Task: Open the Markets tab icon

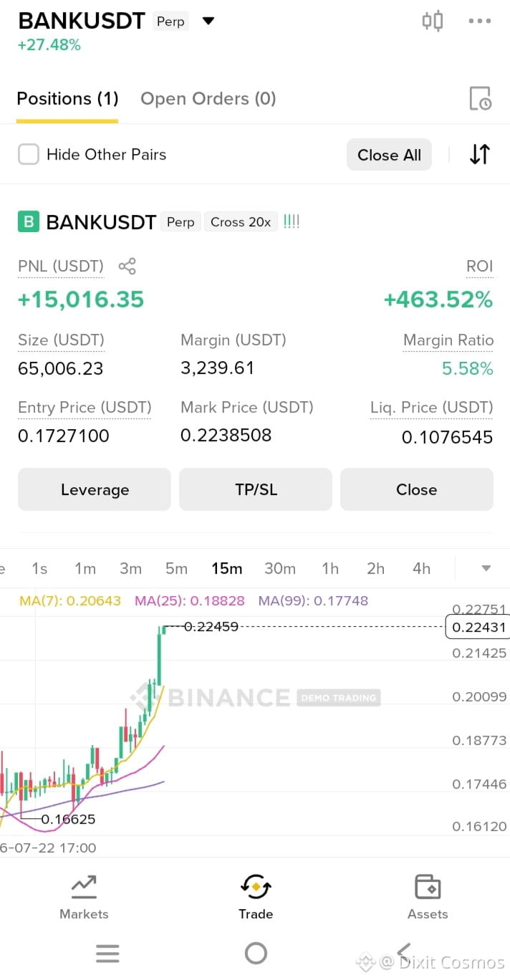Action: click(x=84, y=888)
